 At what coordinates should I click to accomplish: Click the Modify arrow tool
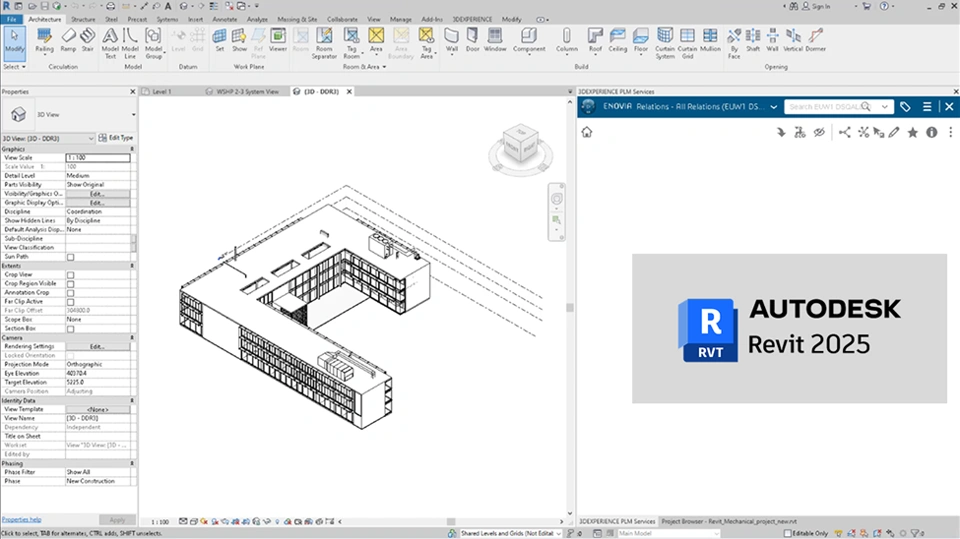14,42
